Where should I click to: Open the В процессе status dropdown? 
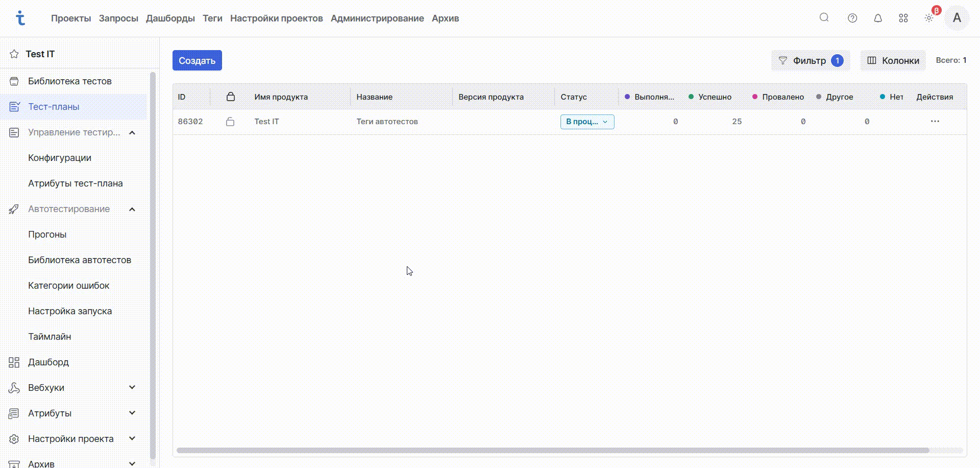(587, 122)
